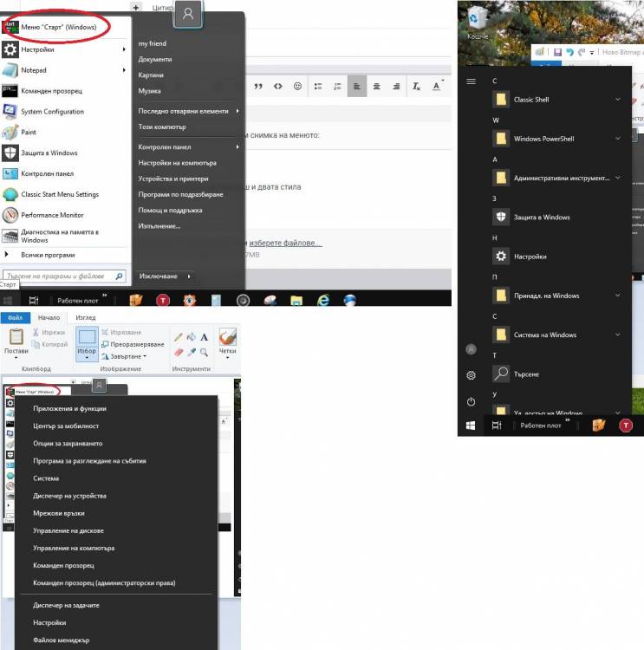Open the emoji smiley picker

(x=297, y=86)
